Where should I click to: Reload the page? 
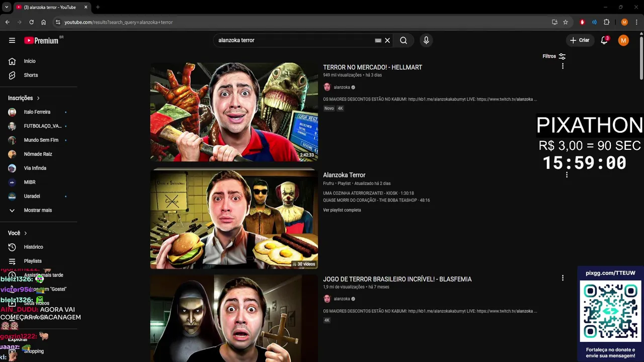tap(31, 22)
